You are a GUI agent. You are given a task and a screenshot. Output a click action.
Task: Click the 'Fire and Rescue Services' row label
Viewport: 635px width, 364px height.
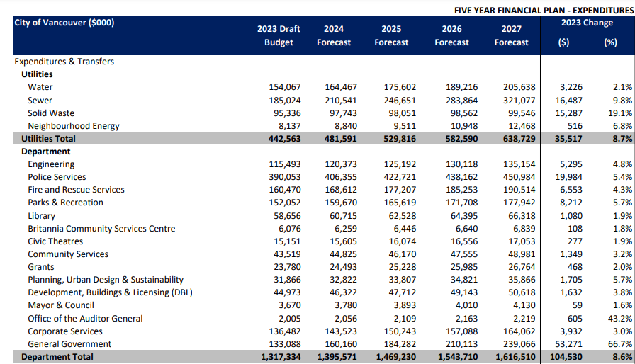coord(76,190)
